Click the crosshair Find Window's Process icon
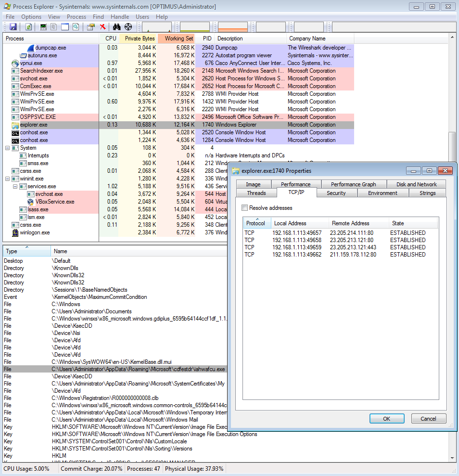 click(128, 27)
